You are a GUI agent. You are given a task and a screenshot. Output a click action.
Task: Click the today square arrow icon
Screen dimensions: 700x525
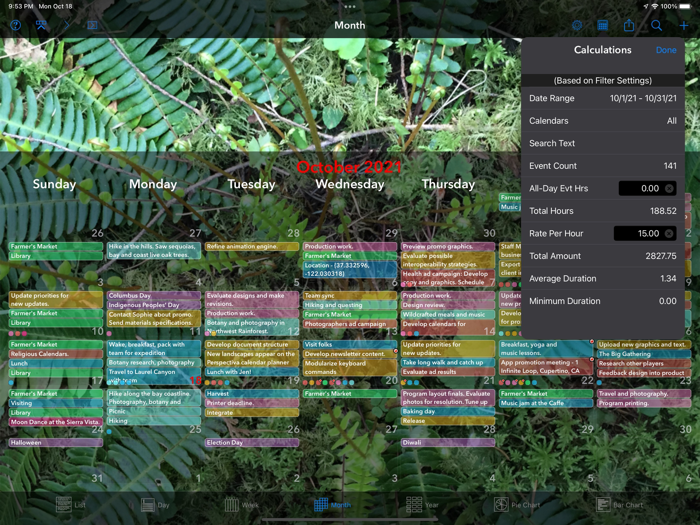point(92,25)
